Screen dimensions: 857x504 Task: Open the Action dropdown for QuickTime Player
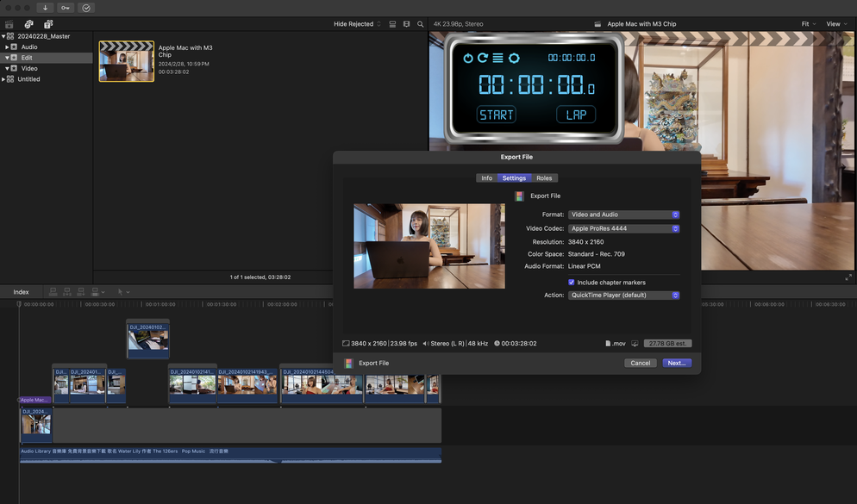(x=623, y=296)
